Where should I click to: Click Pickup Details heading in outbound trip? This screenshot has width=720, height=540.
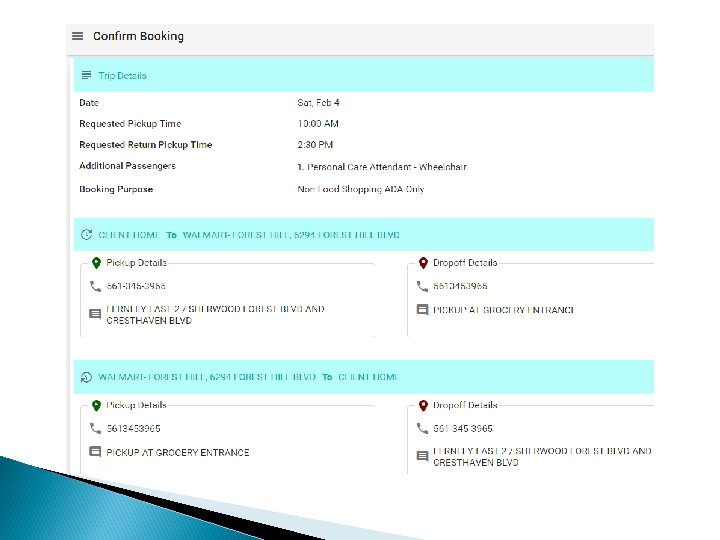coord(136,263)
